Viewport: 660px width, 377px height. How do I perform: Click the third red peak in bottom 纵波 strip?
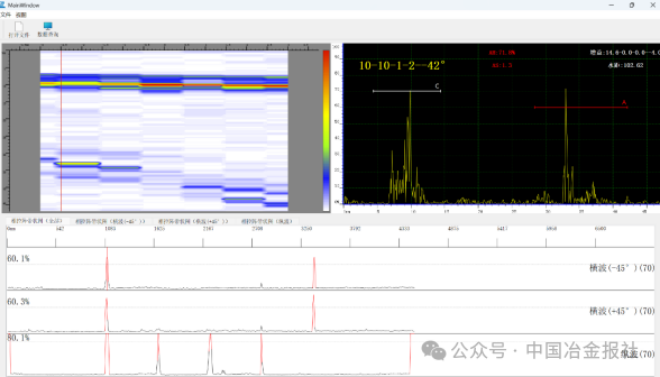coord(210,353)
